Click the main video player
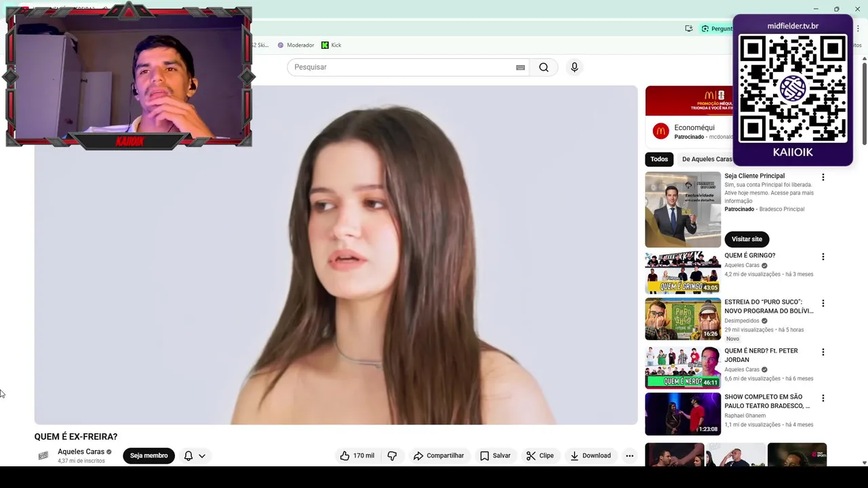 (336, 255)
